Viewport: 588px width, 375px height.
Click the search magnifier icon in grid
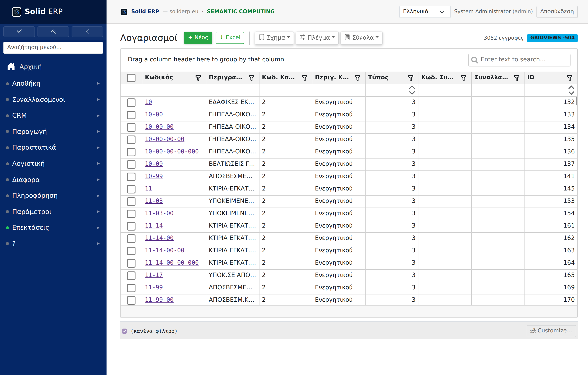pyautogui.click(x=474, y=60)
